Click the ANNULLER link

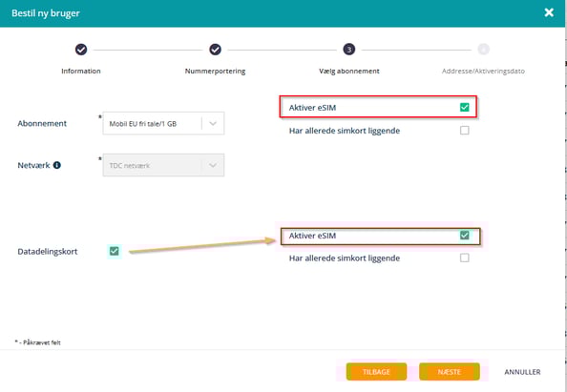tap(522, 372)
